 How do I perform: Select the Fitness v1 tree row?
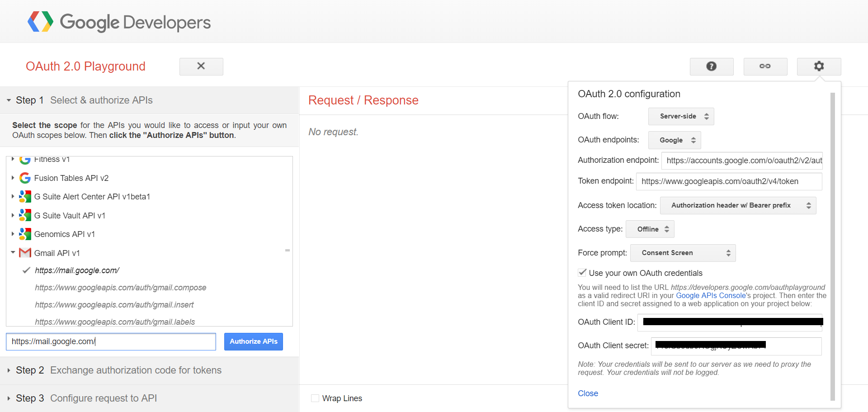pyautogui.click(x=149, y=160)
